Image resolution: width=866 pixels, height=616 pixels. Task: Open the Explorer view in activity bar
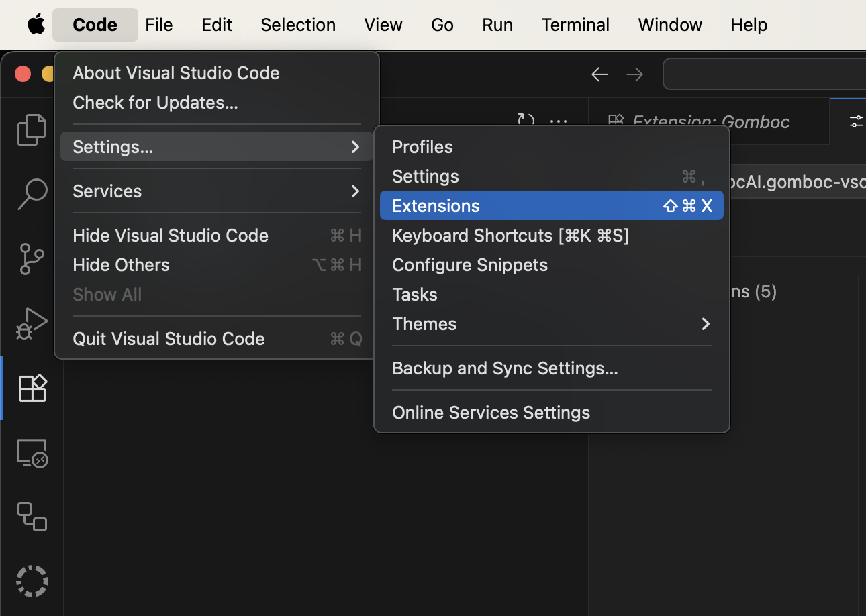coord(32,130)
